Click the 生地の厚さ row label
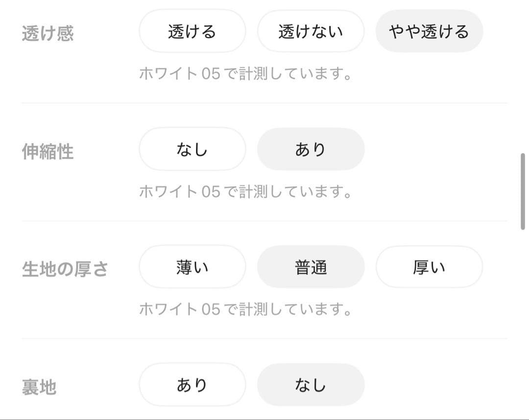 [x=65, y=269]
